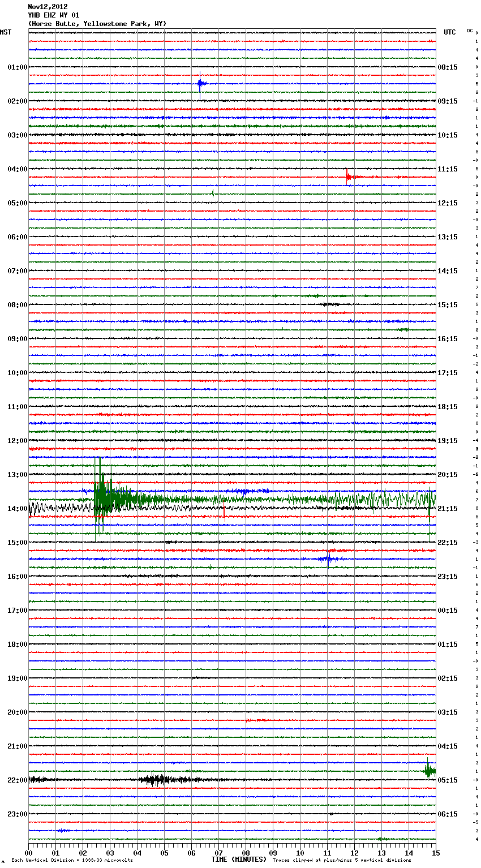Click the Each Vertical Division scale note
Screen dimensions: 481x868
pos(72,860)
